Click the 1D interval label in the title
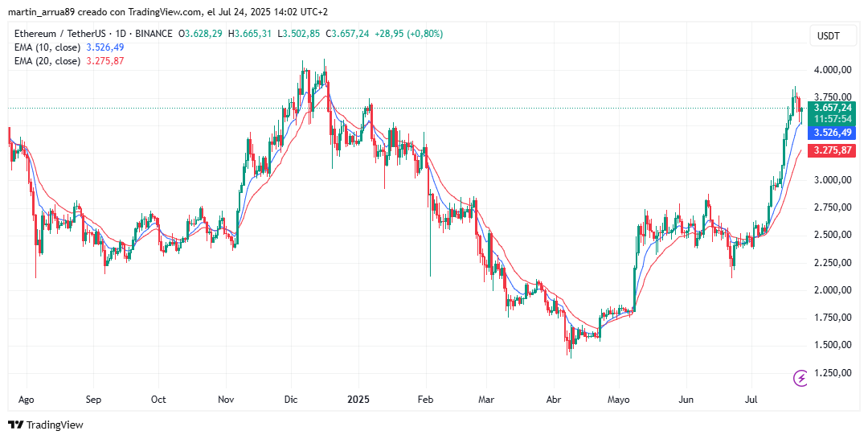Viewport: 868px width, 439px height. point(120,34)
